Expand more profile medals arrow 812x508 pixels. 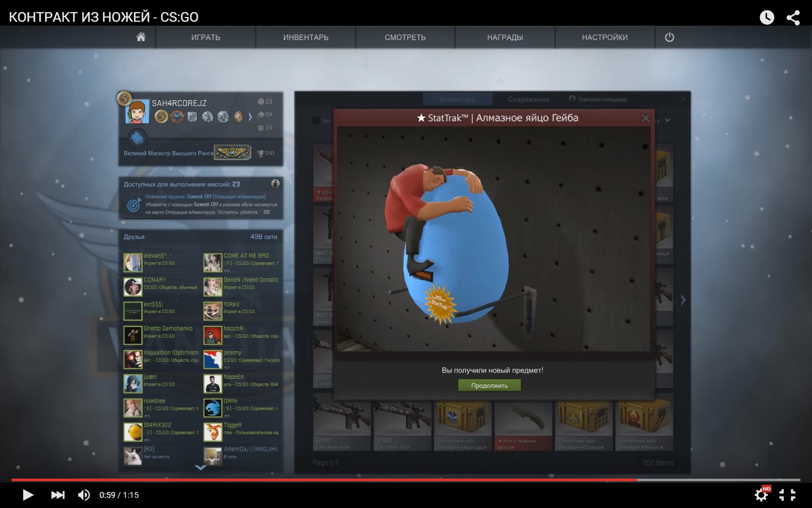click(x=250, y=117)
